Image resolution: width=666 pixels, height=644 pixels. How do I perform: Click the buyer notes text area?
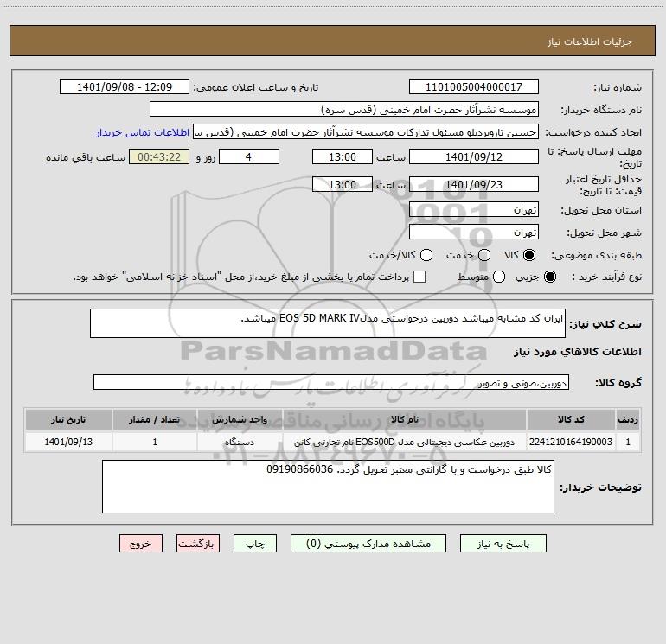coord(328,487)
